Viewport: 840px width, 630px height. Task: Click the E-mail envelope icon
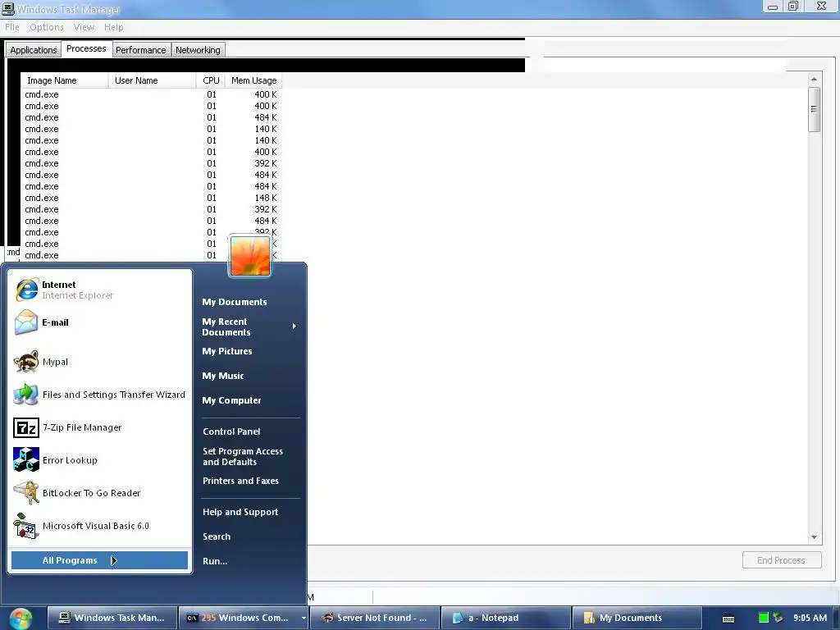[x=25, y=322]
